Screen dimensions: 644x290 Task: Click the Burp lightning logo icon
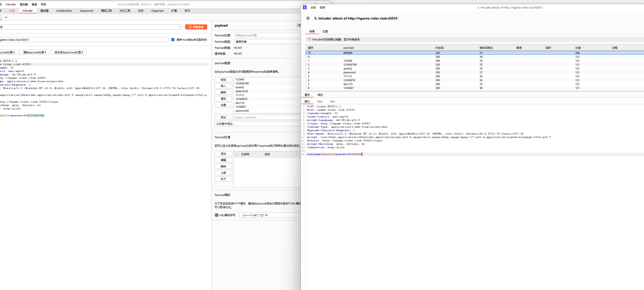[305, 8]
